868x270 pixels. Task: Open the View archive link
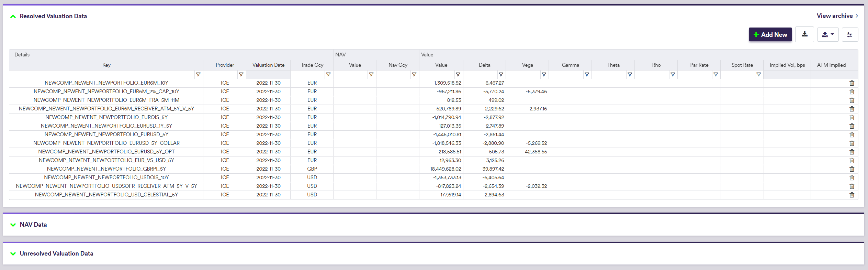[x=837, y=16]
